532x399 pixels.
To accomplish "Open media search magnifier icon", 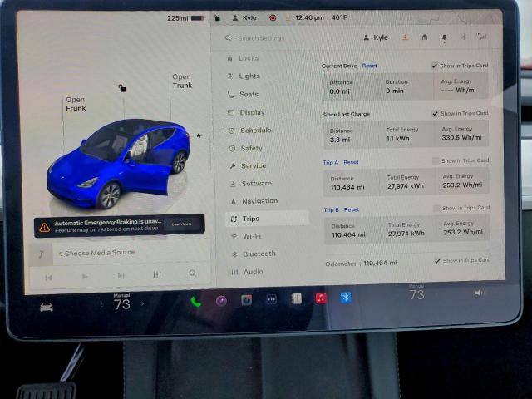I will (x=193, y=273).
